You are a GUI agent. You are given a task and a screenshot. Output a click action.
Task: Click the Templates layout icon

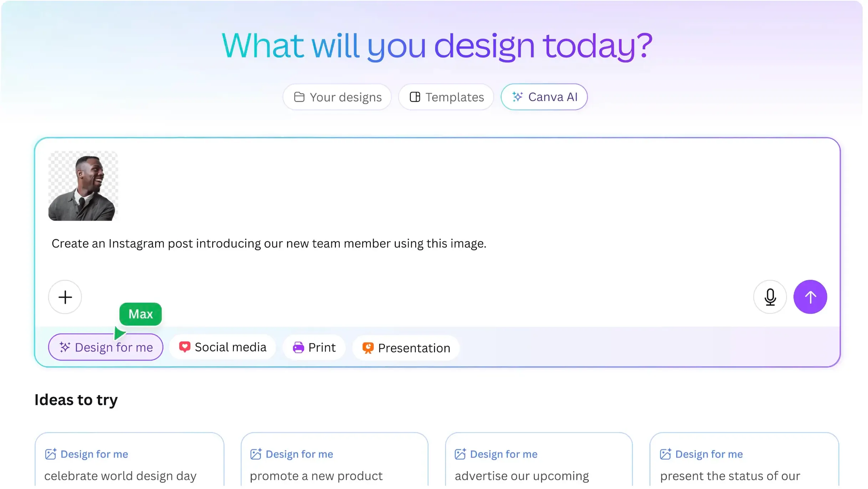(415, 97)
